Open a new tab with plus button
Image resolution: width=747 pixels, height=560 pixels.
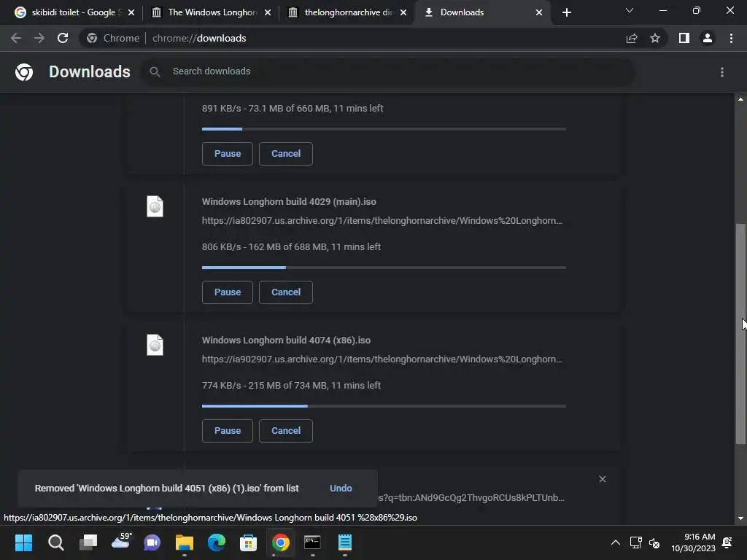(566, 12)
